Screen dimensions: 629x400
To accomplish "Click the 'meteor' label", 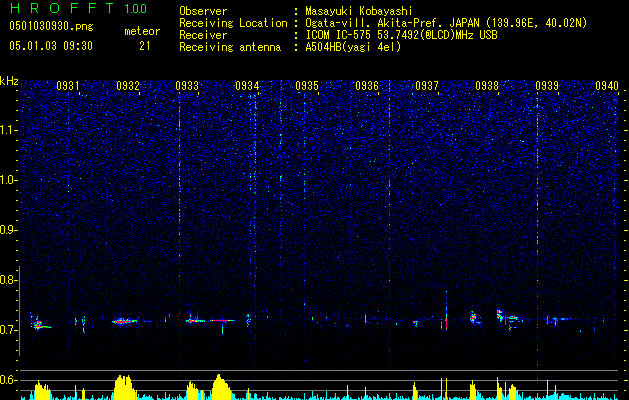I will 142,31.
